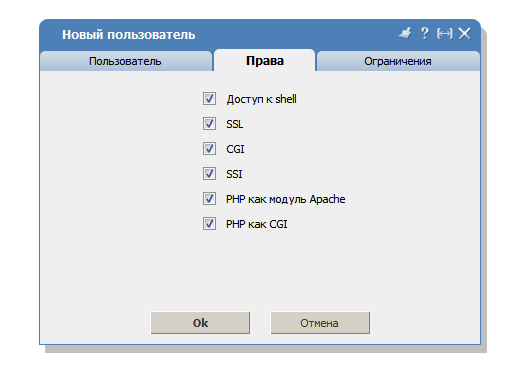
Task: Click the PHP как CGI label text
Action: click(257, 224)
